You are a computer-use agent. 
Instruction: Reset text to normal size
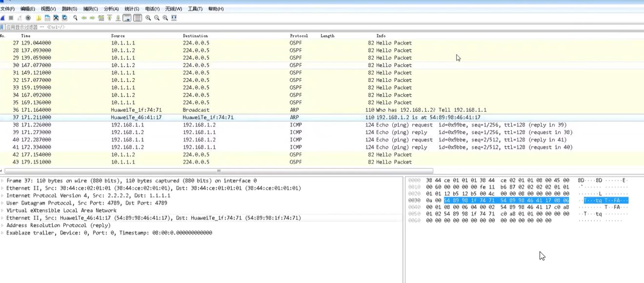(x=165, y=18)
